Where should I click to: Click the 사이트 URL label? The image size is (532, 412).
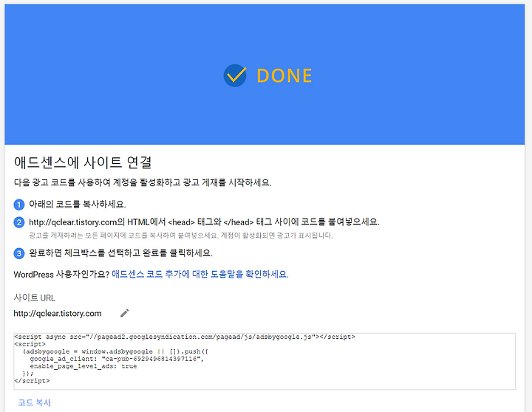pyautogui.click(x=34, y=298)
